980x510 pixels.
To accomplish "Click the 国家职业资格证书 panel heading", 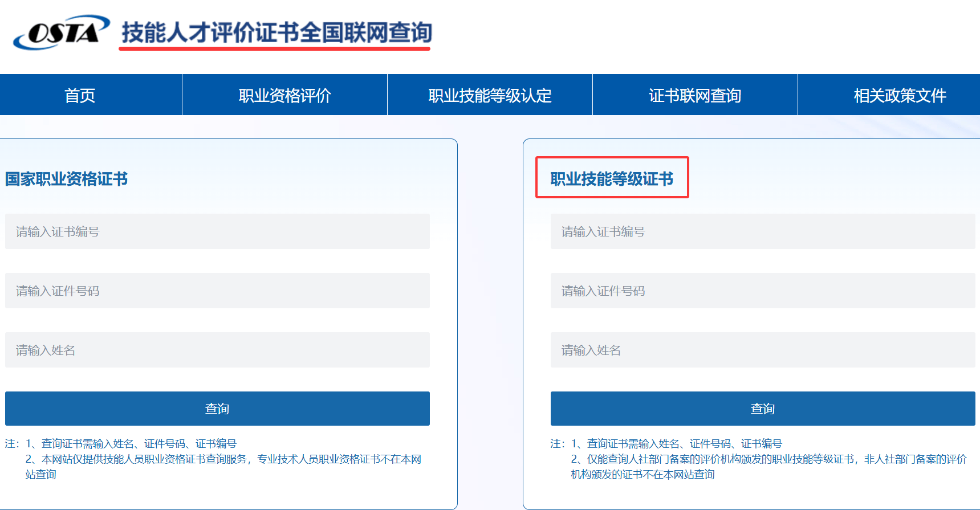I will [x=66, y=179].
